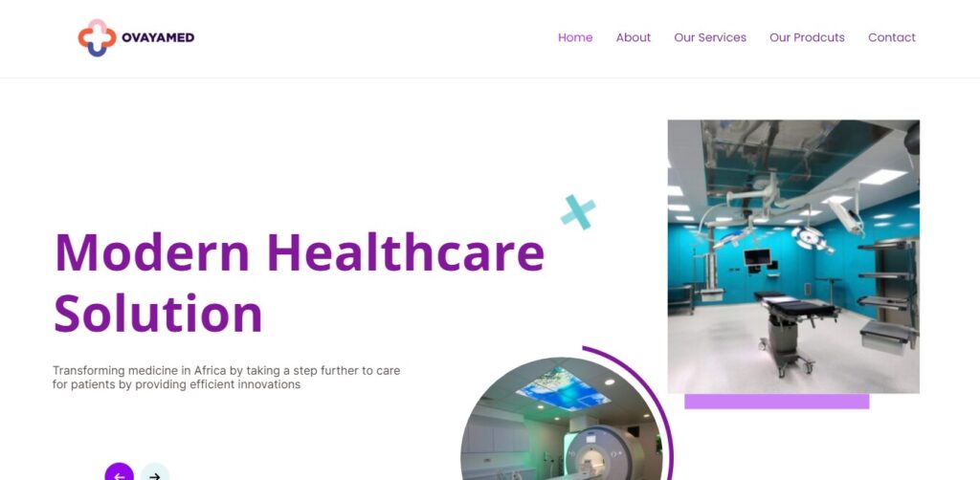The height and width of the screenshot is (480, 980).
Task: Open the Contact page link
Action: point(891,37)
